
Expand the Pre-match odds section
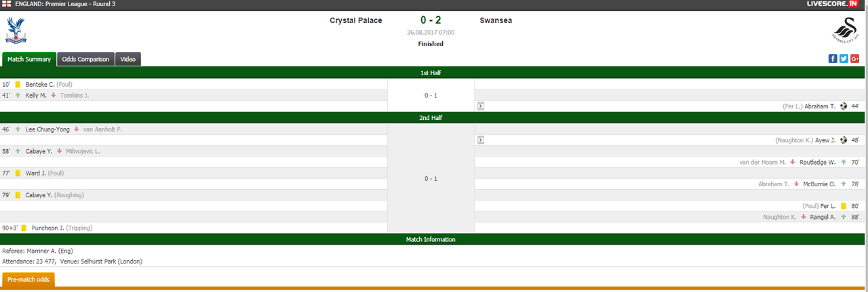(x=28, y=279)
